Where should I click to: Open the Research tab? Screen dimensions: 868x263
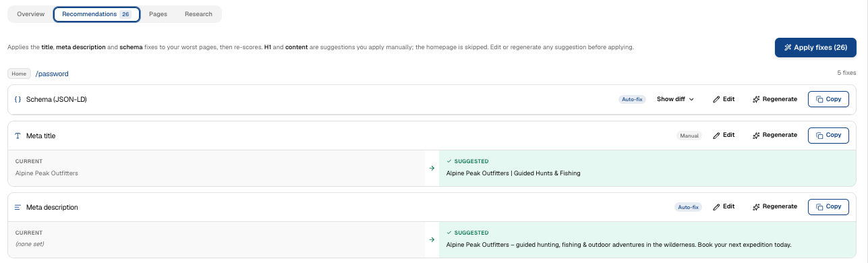pyautogui.click(x=198, y=14)
